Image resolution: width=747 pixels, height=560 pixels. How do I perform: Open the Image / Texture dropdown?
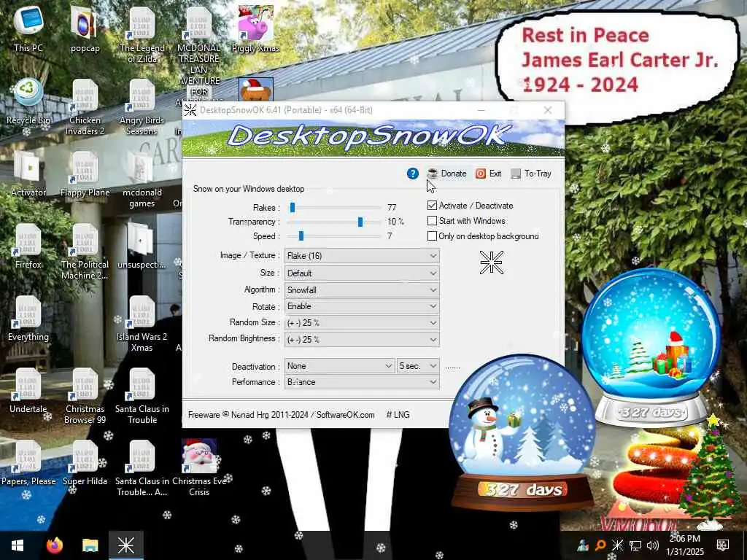coord(362,256)
